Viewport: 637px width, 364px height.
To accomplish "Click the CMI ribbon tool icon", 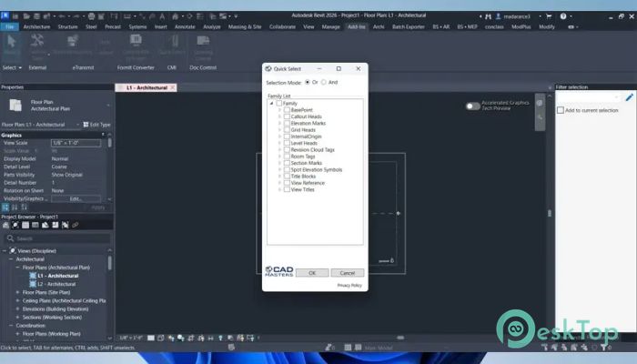I will [175, 41].
